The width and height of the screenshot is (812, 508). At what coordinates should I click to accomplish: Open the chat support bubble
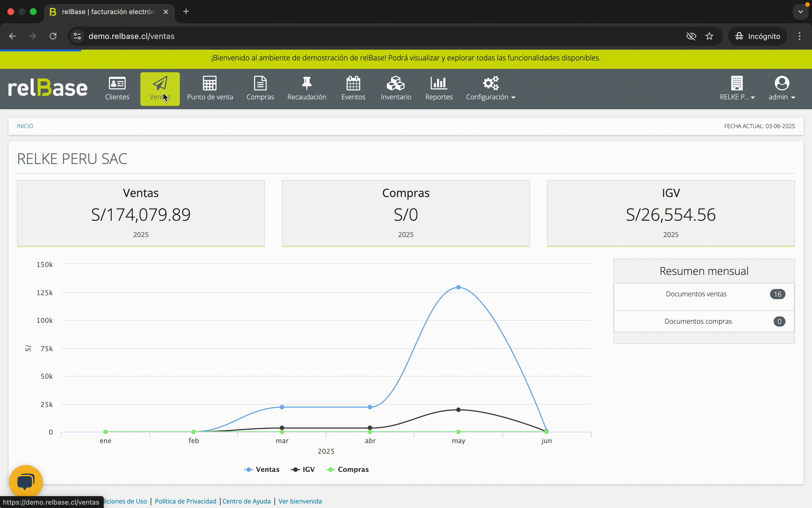tap(26, 481)
